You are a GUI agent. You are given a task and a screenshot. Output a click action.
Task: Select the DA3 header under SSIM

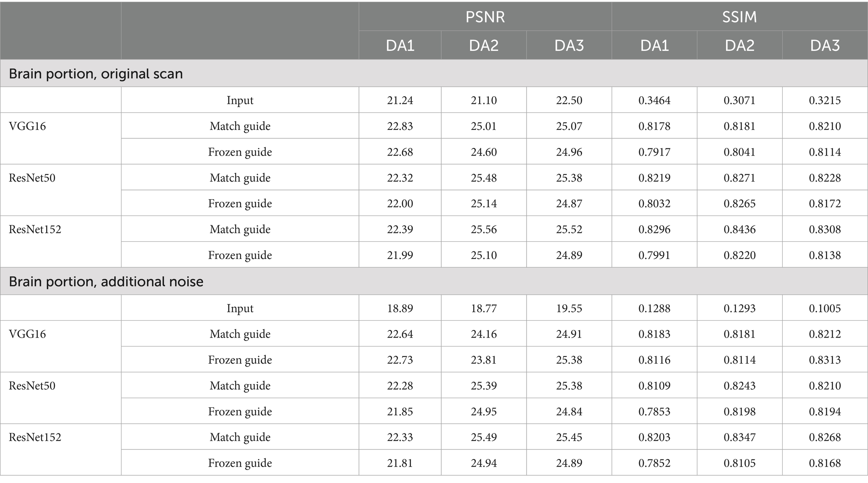point(825,45)
